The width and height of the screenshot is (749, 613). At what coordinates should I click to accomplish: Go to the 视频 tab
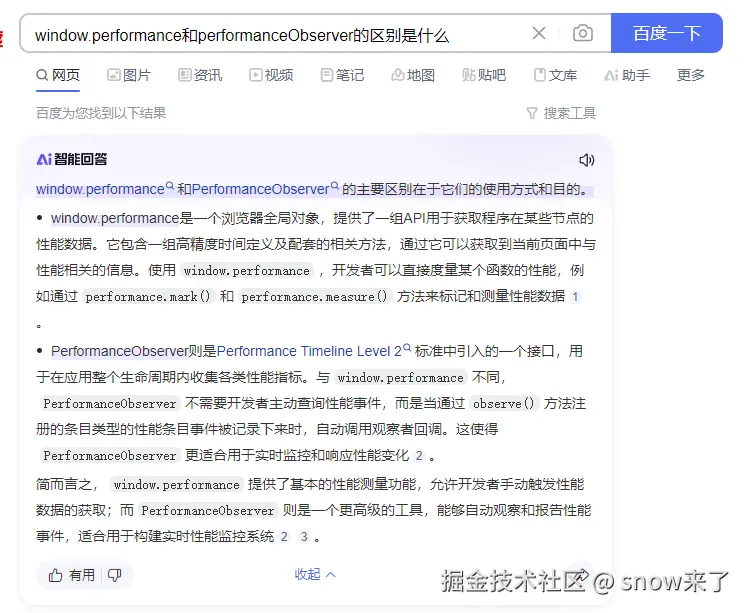271,75
